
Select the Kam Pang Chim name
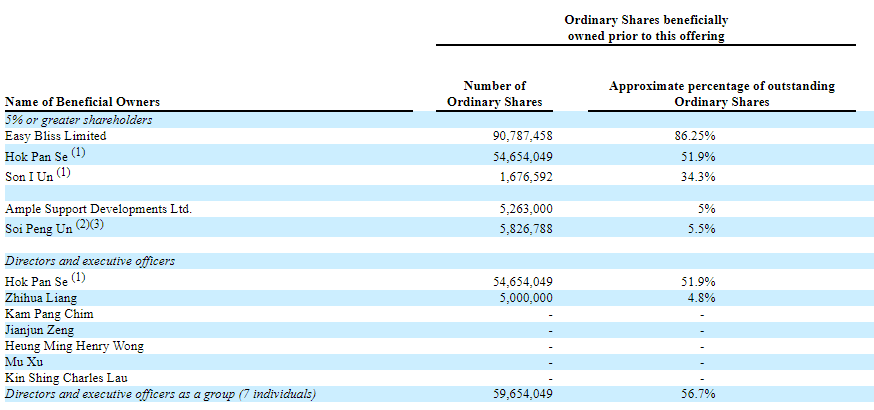coord(49,313)
